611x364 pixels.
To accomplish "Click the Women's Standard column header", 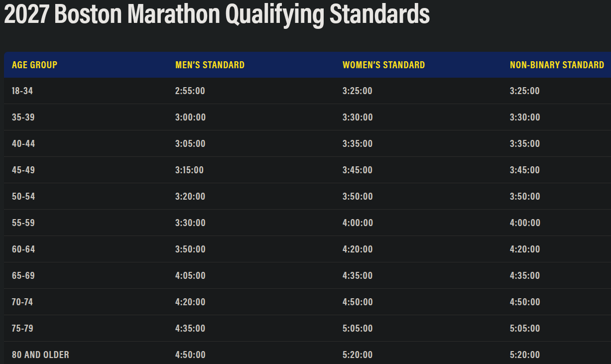I will (x=383, y=65).
